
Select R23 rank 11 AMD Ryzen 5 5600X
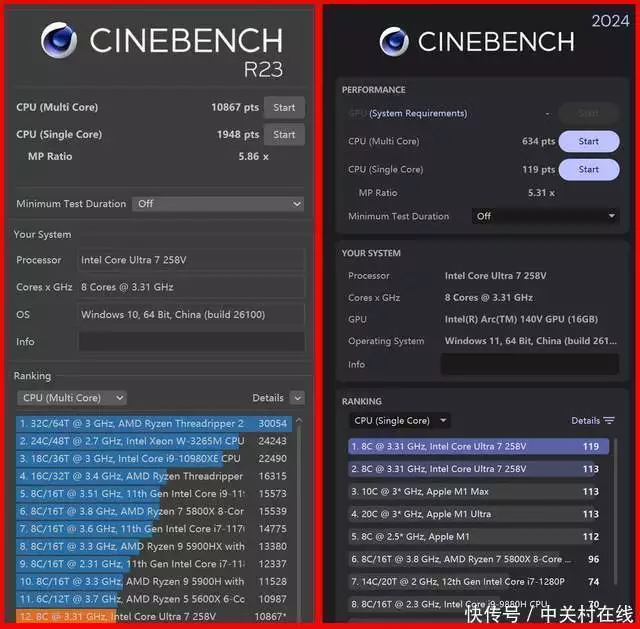coord(154,599)
